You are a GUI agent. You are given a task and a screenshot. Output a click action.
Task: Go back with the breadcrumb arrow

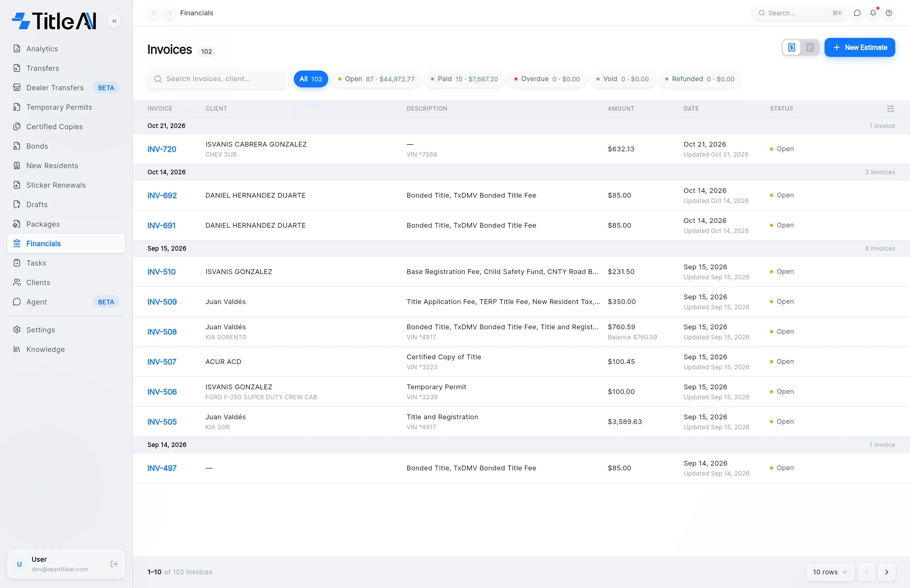pyautogui.click(x=154, y=13)
